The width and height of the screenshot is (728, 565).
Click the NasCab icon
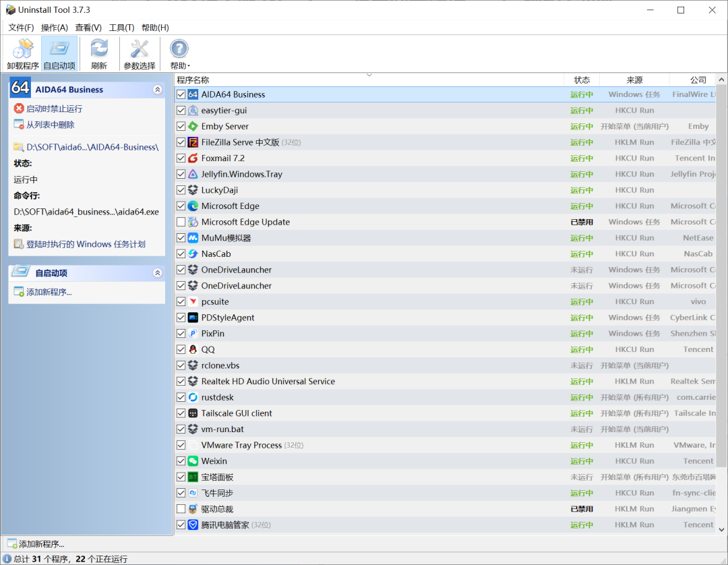[x=193, y=254]
